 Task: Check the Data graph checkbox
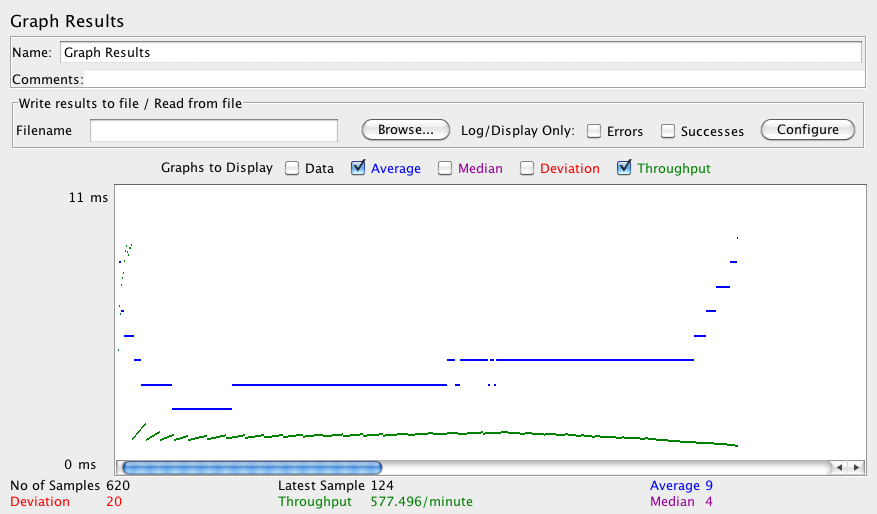point(292,168)
